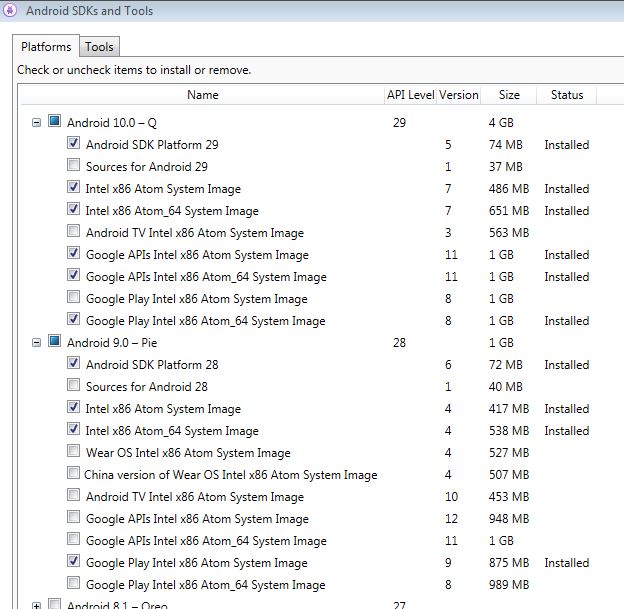Check Google Play Intel x86 Atom image, version 8
Screen dimensions: 624x609
click(x=74, y=297)
